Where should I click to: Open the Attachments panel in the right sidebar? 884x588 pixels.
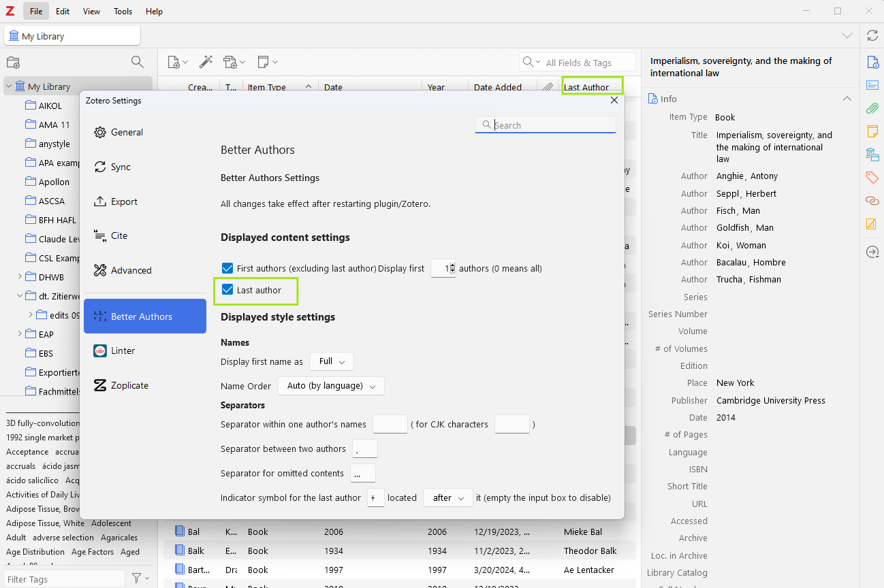872,108
